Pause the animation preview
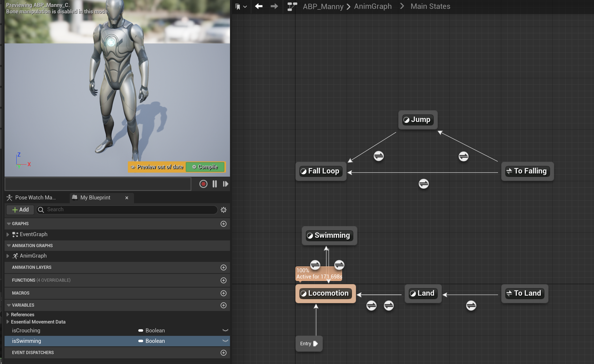The height and width of the screenshot is (364, 594). pyautogui.click(x=214, y=184)
